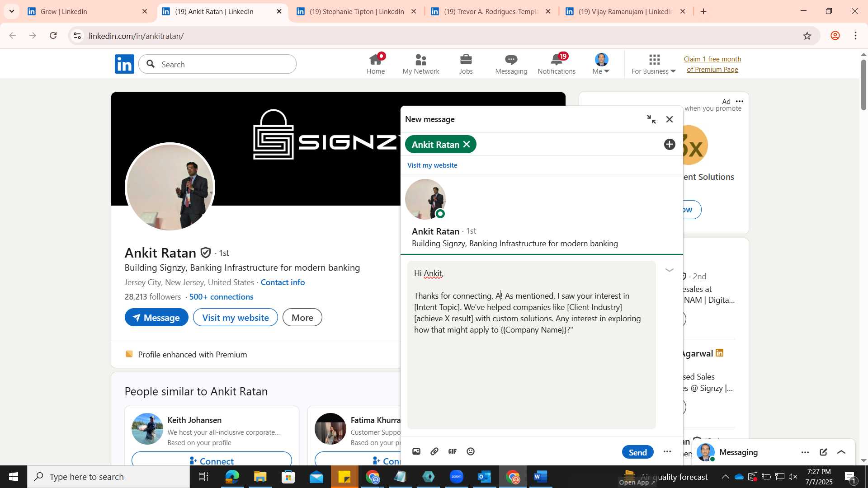This screenshot has width=868, height=488.
Task: Open File Explorer from taskbar
Action: pos(260,477)
